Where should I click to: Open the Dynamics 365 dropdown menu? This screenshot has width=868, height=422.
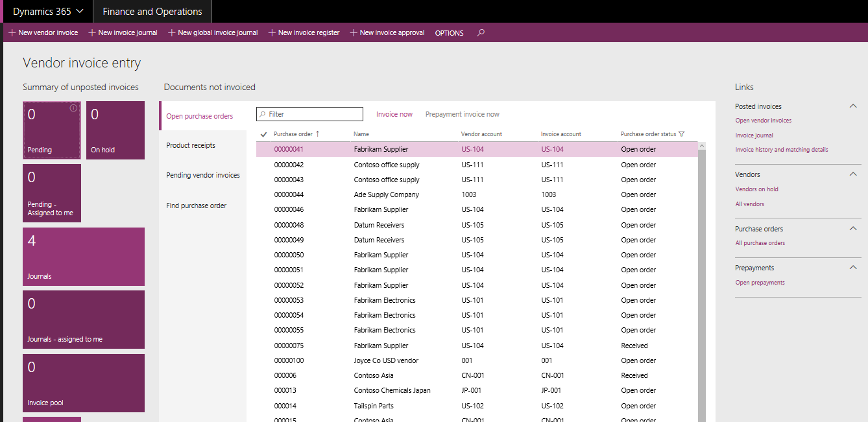coord(48,12)
